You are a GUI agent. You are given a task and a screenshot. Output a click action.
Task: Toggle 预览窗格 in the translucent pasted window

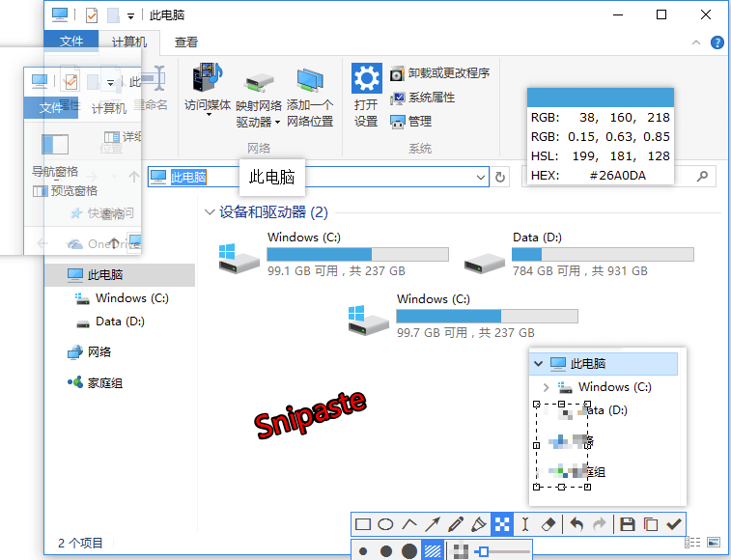coord(65,191)
